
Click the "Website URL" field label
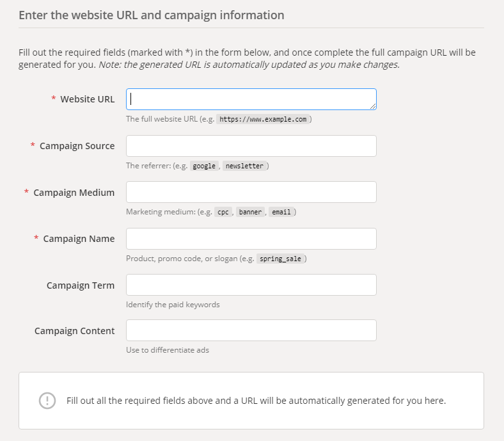pyautogui.click(x=88, y=99)
